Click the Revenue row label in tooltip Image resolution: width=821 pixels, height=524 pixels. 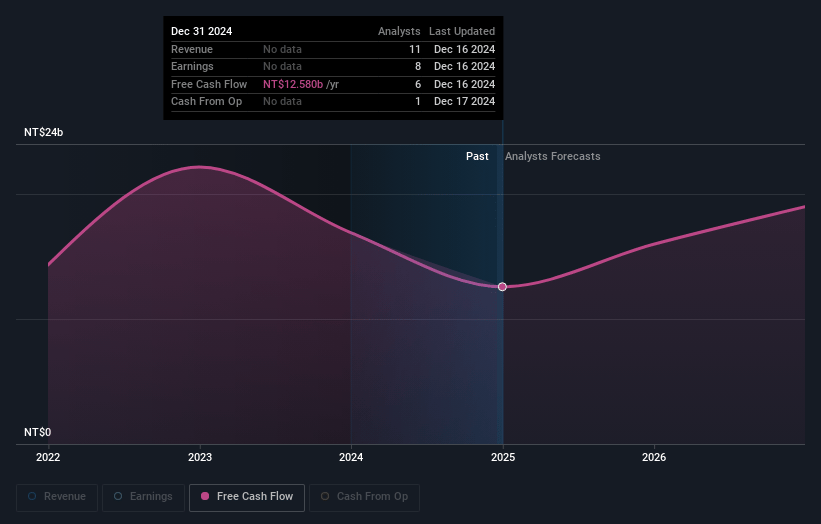click(192, 49)
